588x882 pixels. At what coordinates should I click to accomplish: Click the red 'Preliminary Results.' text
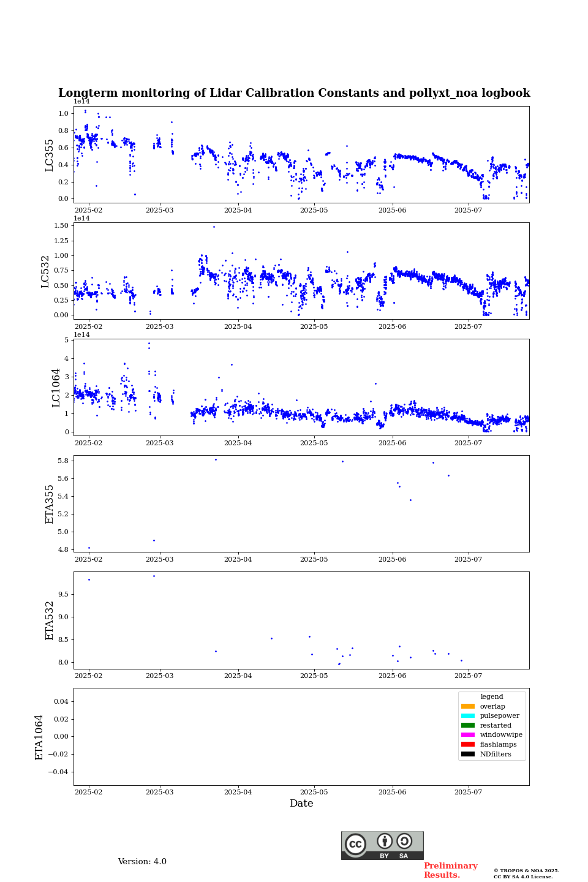tap(450, 870)
